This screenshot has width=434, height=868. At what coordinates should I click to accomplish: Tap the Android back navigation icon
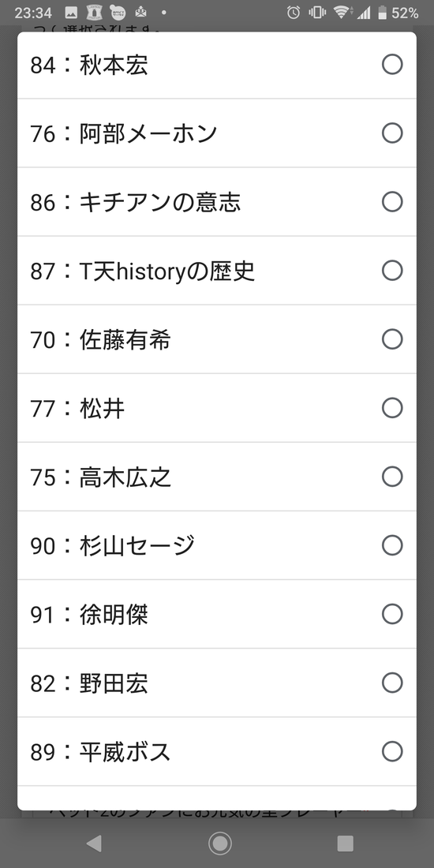[94, 843]
